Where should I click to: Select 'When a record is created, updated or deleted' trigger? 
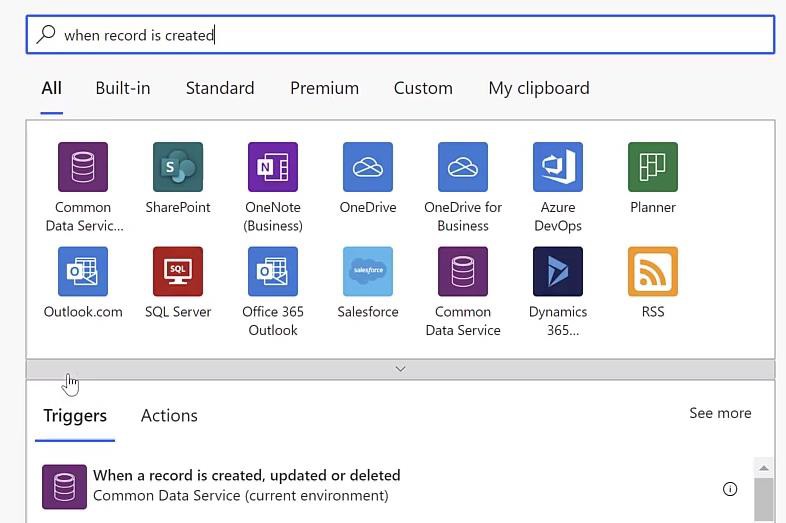click(246, 475)
